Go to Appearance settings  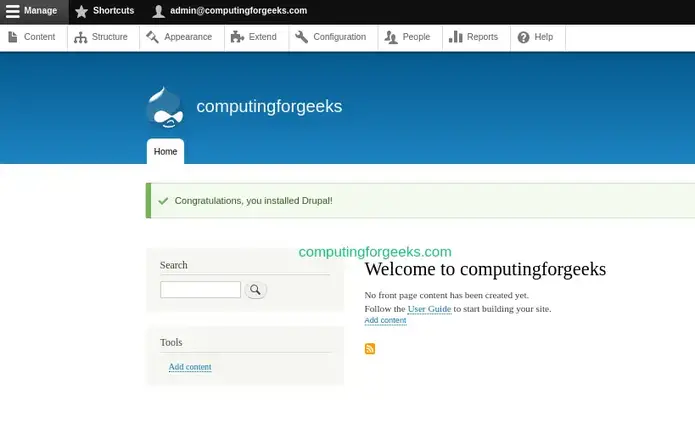tap(182, 38)
